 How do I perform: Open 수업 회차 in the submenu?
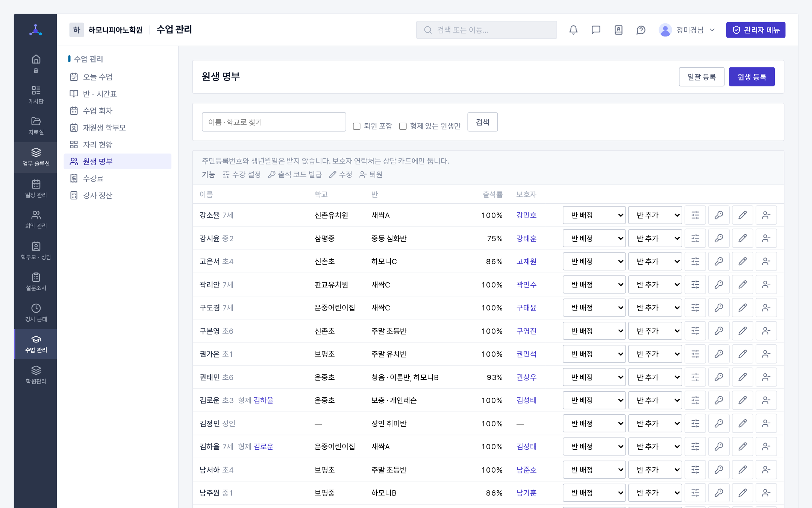(x=117, y=111)
